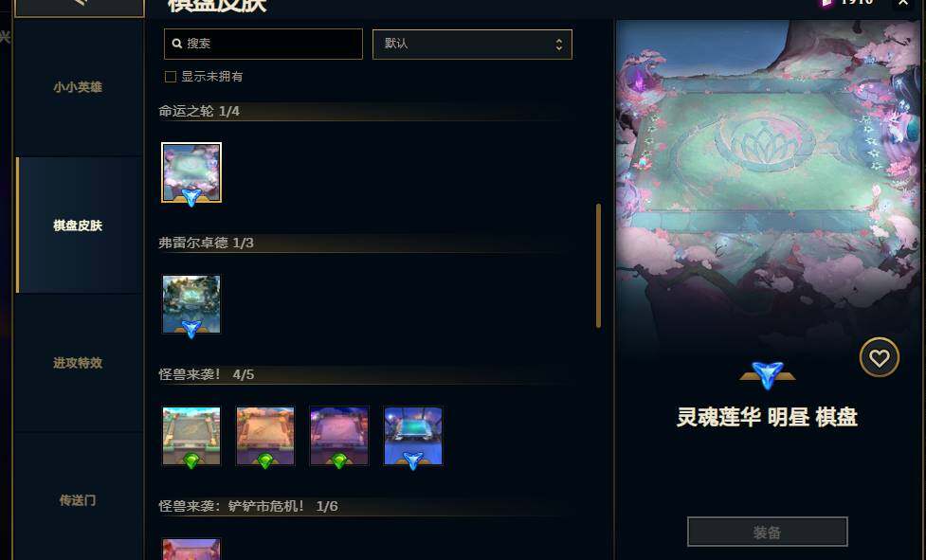
Task: Select partially visible 铲铲市危机 arena thumbnail
Action: [x=191, y=549]
